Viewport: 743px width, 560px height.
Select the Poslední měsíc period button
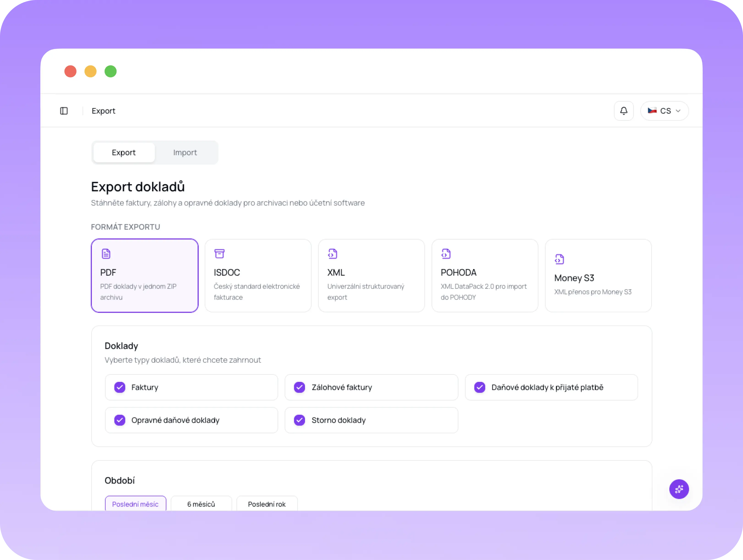pyautogui.click(x=135, y=504)
